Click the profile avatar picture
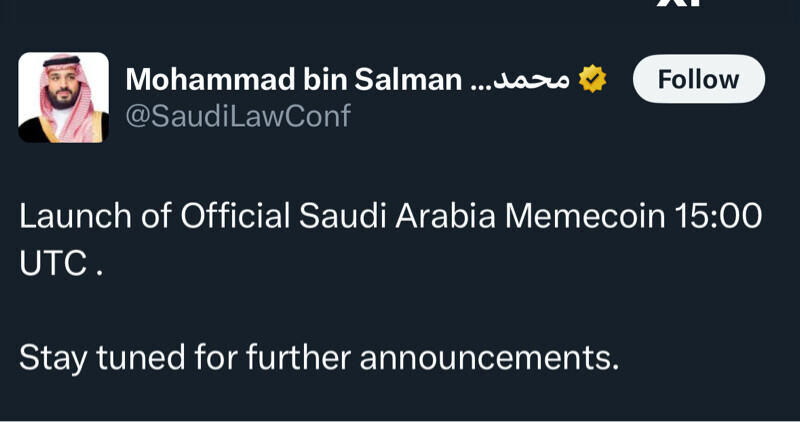Image resolution: width=800 pixels, height=422 pixels. (x=63, y=97)
